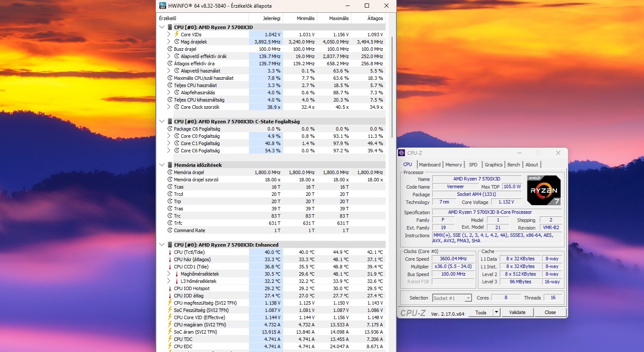Select the CPU IOD átlag row

pos(271,296)
